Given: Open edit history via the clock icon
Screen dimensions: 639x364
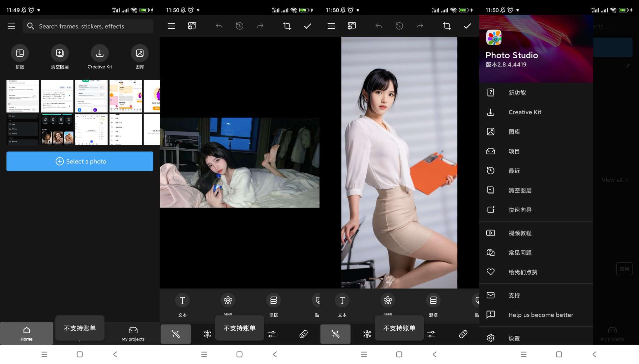Looking at the screenshot, I should [x=239, y=26].
